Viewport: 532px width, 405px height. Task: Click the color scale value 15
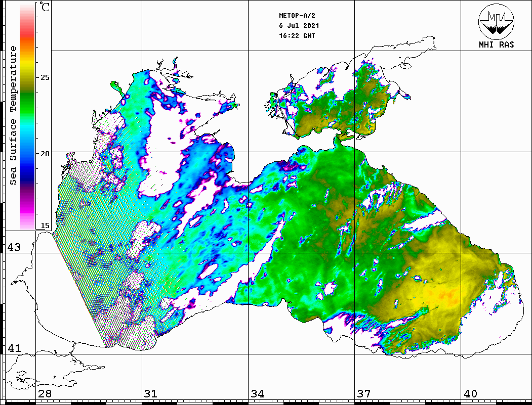pyautogui.click(x=45, y=226)
